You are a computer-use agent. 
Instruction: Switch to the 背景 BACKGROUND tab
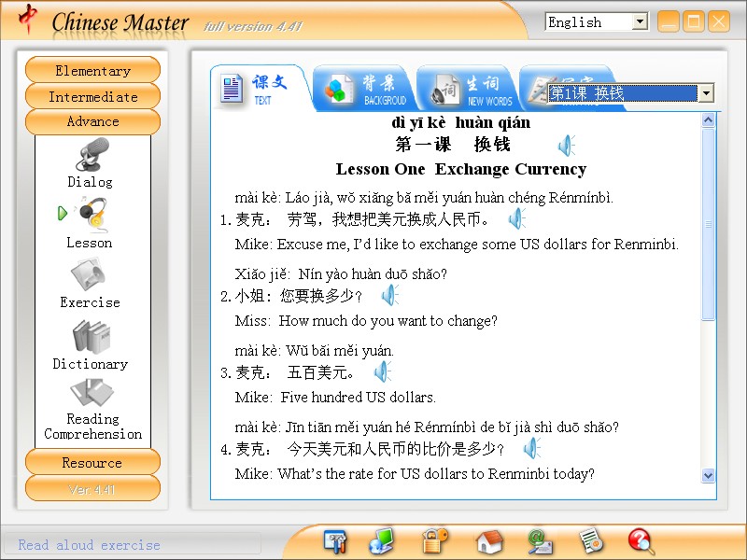coord(365,89)
